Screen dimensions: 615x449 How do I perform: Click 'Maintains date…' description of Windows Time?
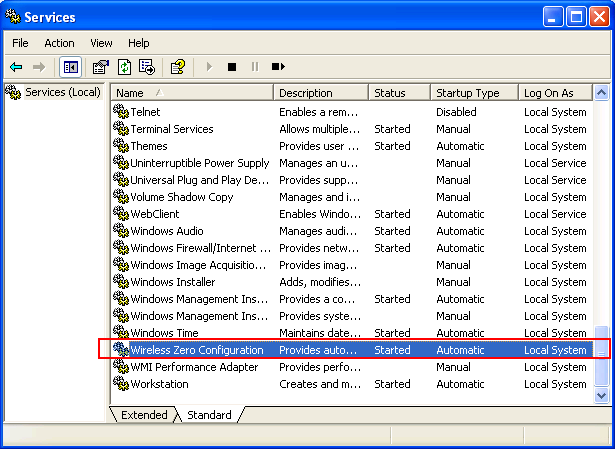[320, 333]
